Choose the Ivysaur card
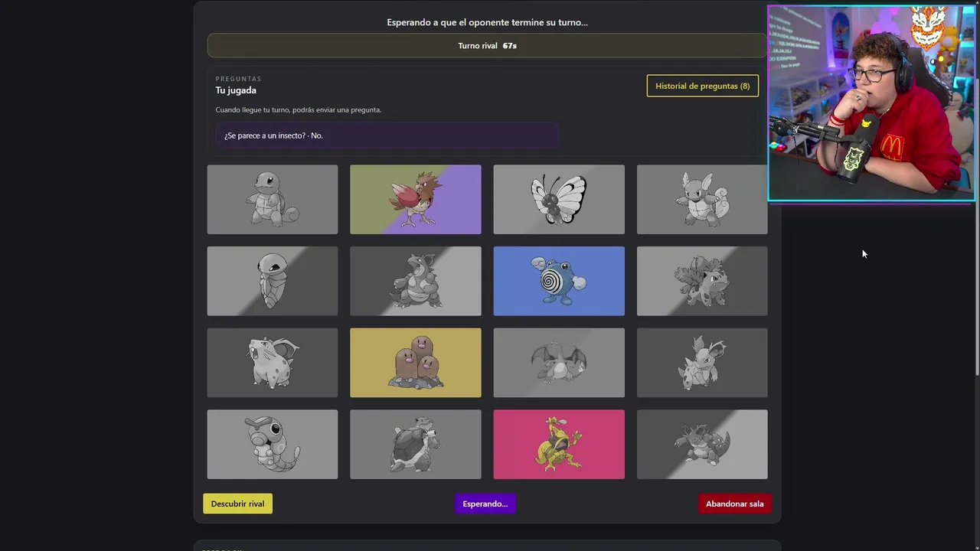980x551 pixels. coord(702,281)
